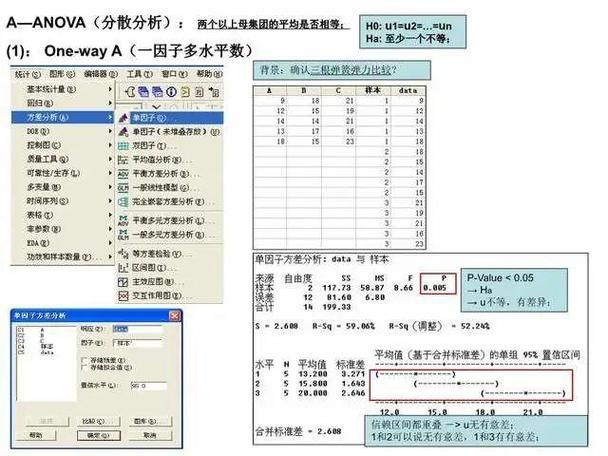Click the F value 8.66 in output
This screenshot has height=456, width=608.
point(403,288)
